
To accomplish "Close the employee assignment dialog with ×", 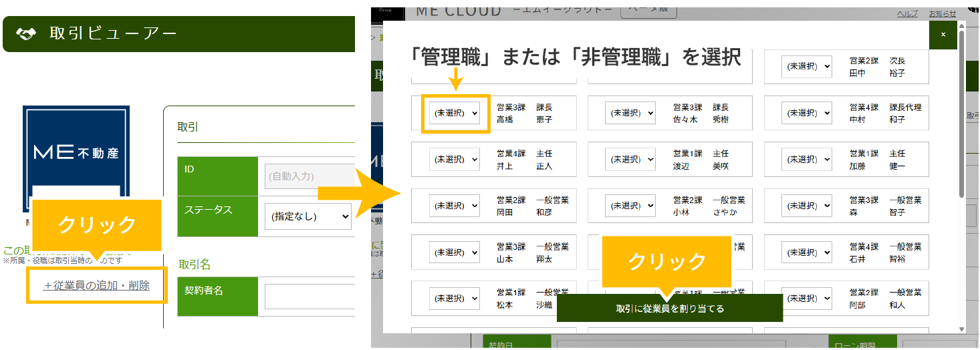I will (x=943, y=35).
